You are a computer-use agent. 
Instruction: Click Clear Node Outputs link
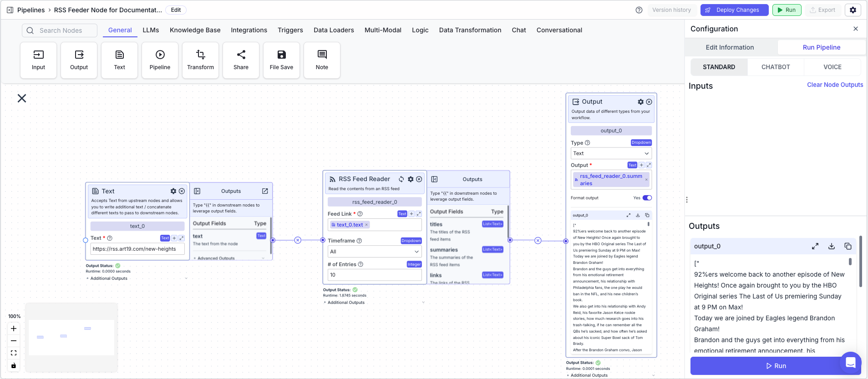tap(835, 85)
